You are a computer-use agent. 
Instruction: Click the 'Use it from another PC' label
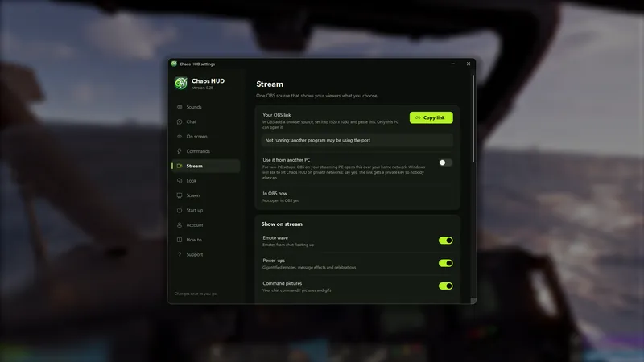[287, 160]
